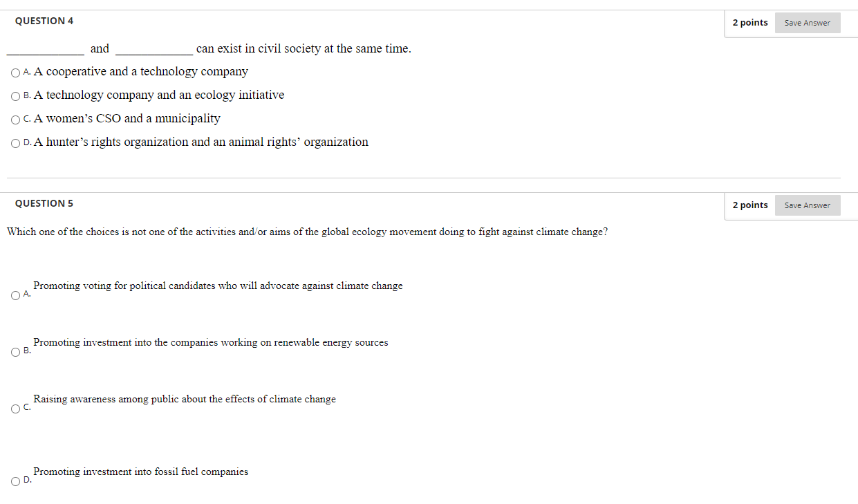Select option A "Promoting voting for political candidates"

(x=15, y=295)
